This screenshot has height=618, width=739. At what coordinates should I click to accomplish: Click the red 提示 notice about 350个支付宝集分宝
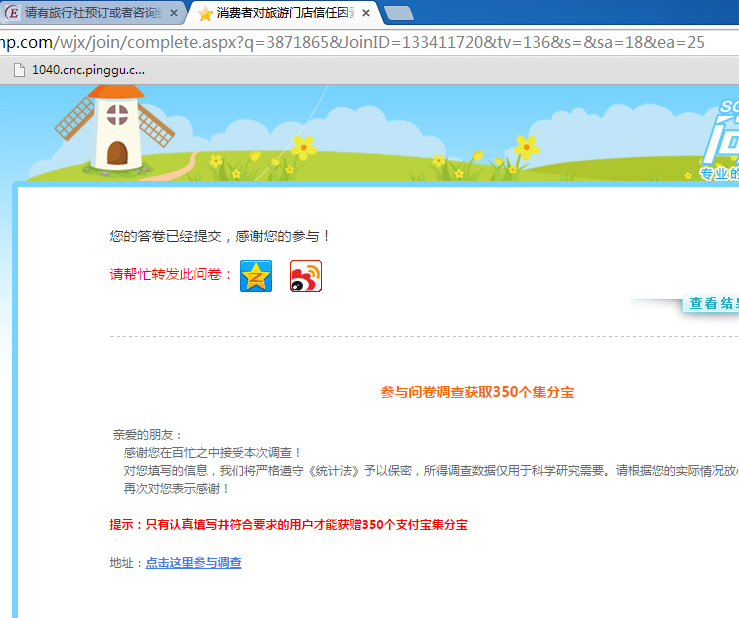(x=288, y=525)
